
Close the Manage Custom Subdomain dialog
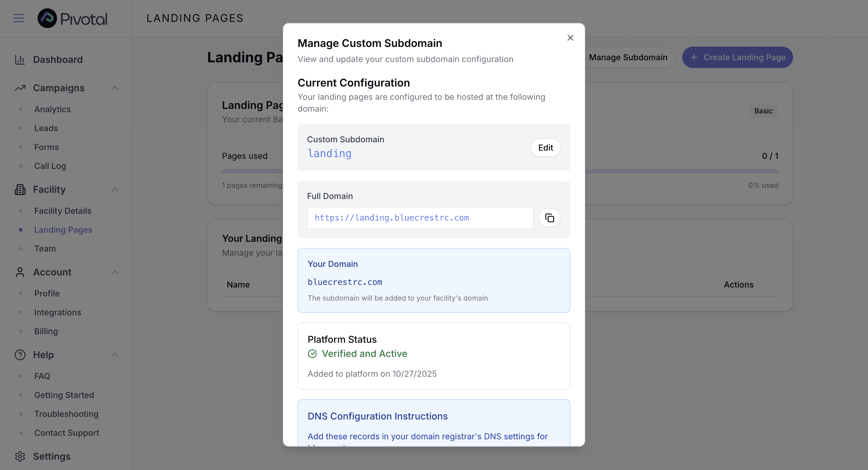tap(570, 38)
